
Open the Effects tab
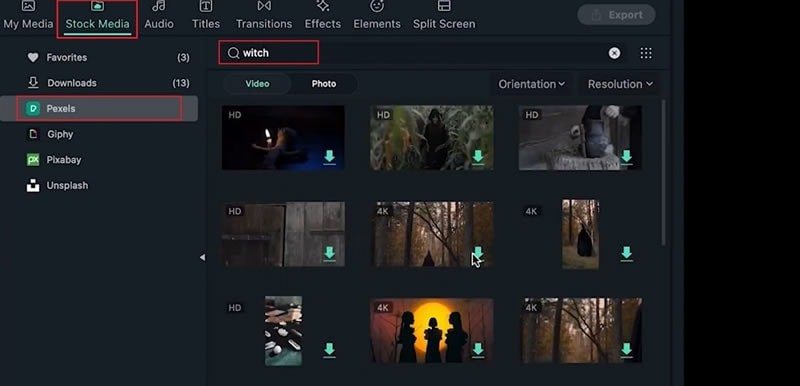(322, 15)
